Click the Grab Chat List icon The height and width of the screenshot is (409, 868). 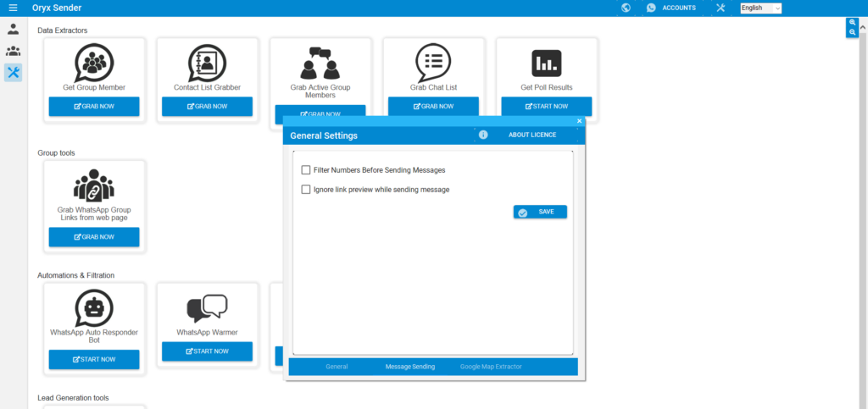[x=433, y=63]
